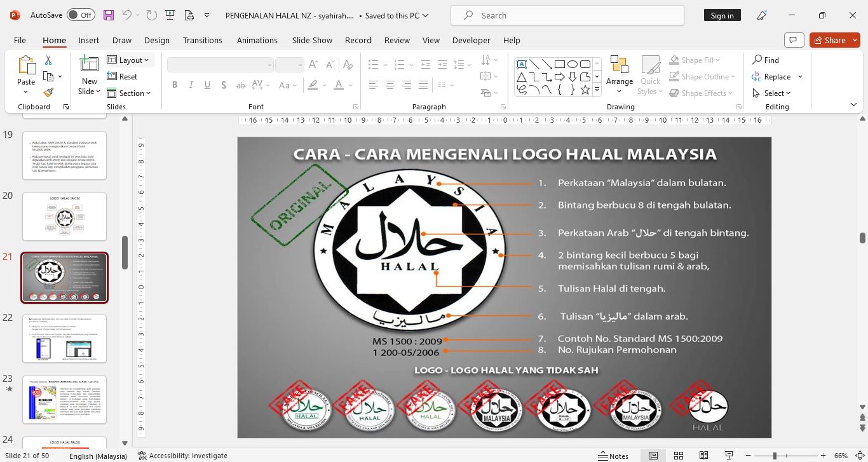Click the Cut scissors icon
Screen dimensions: 868x462
click(x=48, y=60)
